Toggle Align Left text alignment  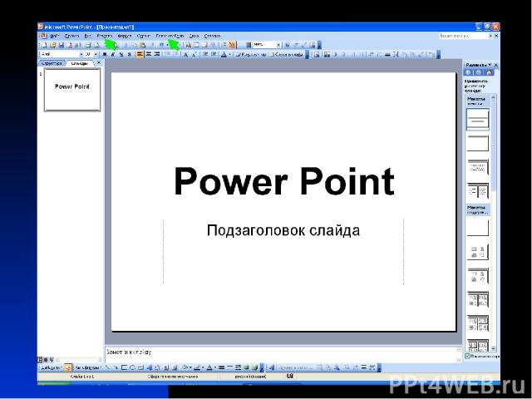click(140, 54)
